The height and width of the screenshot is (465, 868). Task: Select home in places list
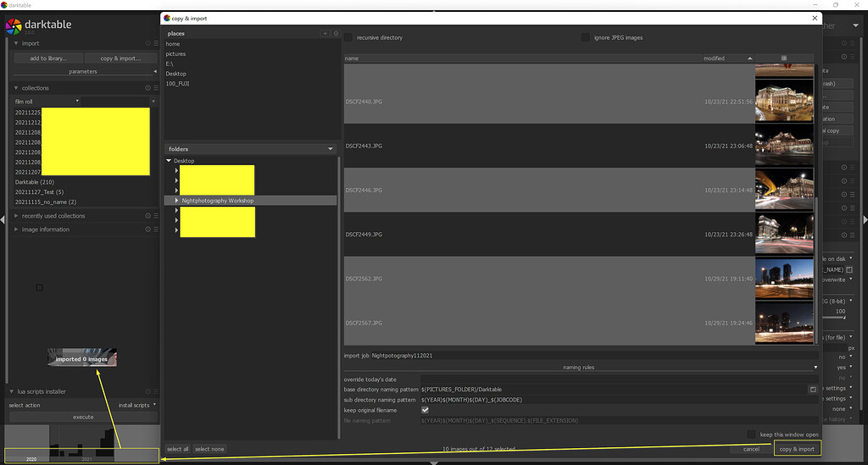173,44
